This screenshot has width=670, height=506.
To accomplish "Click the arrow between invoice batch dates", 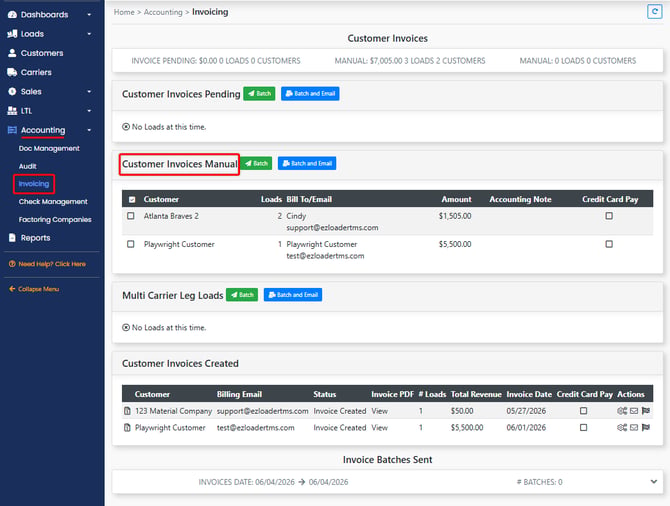I will [x=302, y=482].
